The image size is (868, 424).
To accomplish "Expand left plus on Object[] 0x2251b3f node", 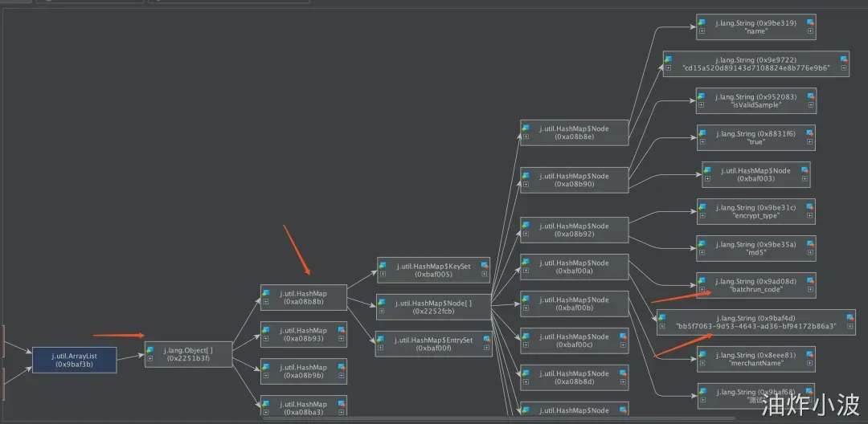I will tap(150, 358).
